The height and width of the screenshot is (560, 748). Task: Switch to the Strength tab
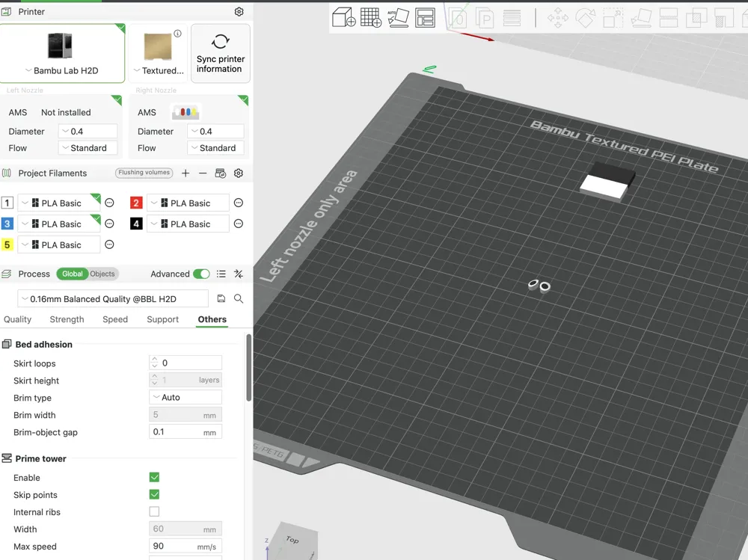tap(67, 319)
